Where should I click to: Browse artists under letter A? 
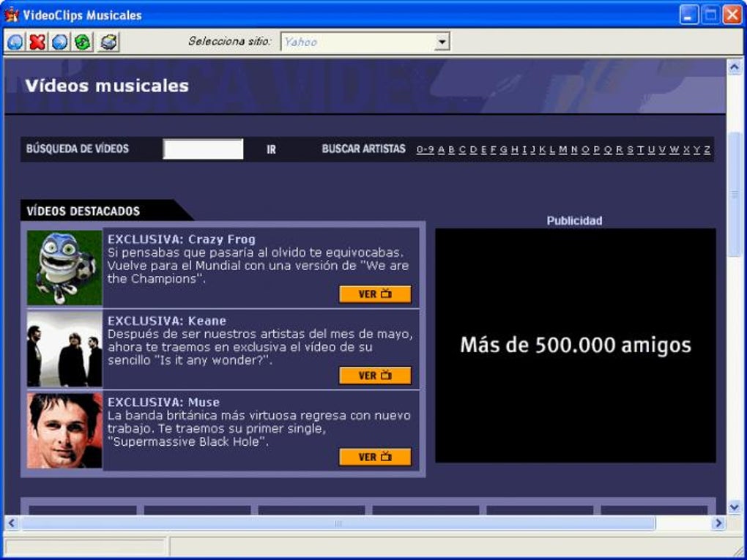tap(440, 148)
